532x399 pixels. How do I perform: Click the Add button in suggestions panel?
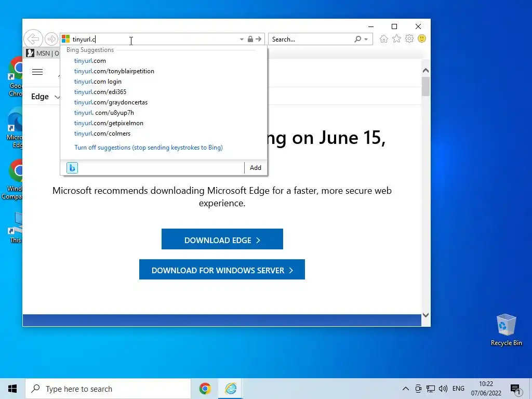pos(256,168)
